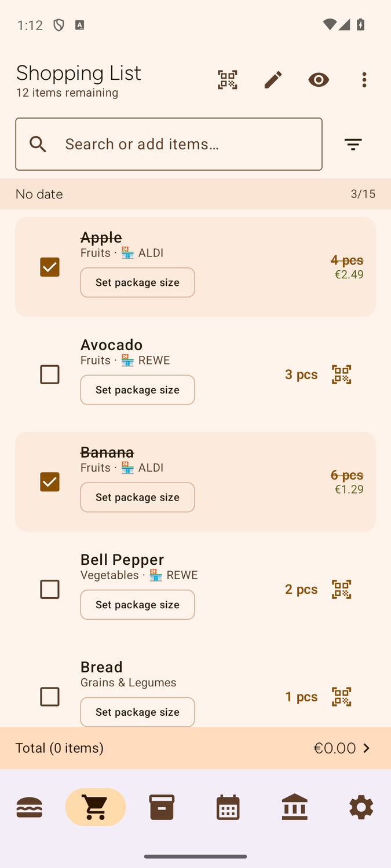391x868 pixels.
Task: Open the recipes section in the bottom bar
Action: (x=30, y=807)
